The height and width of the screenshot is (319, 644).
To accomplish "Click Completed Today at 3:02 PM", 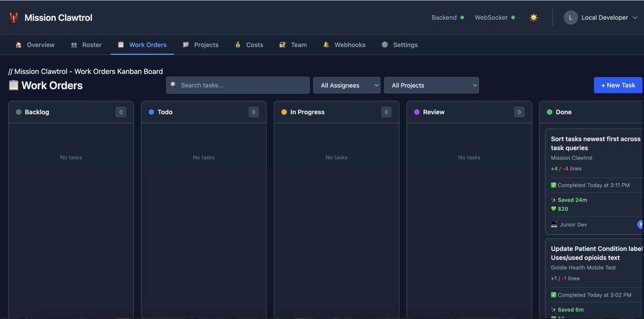I will [x=591, y=295].
